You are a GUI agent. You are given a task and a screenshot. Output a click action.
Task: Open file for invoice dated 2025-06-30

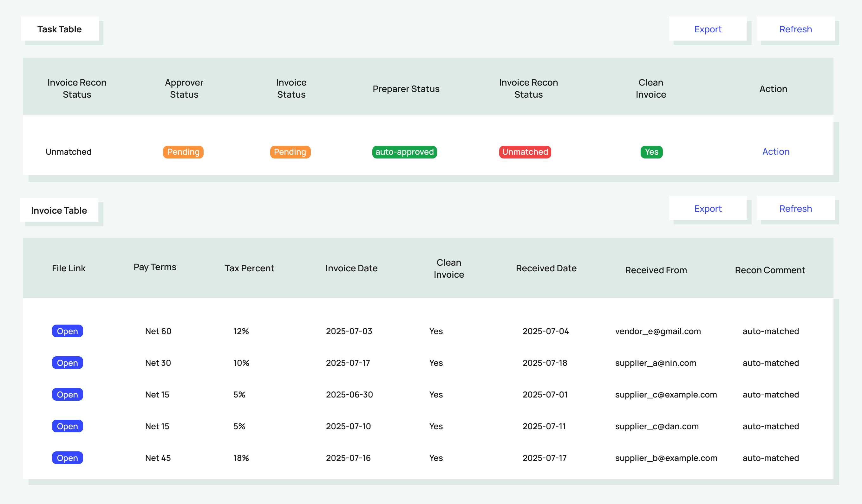pyautogui.click(x=67, y=395)
